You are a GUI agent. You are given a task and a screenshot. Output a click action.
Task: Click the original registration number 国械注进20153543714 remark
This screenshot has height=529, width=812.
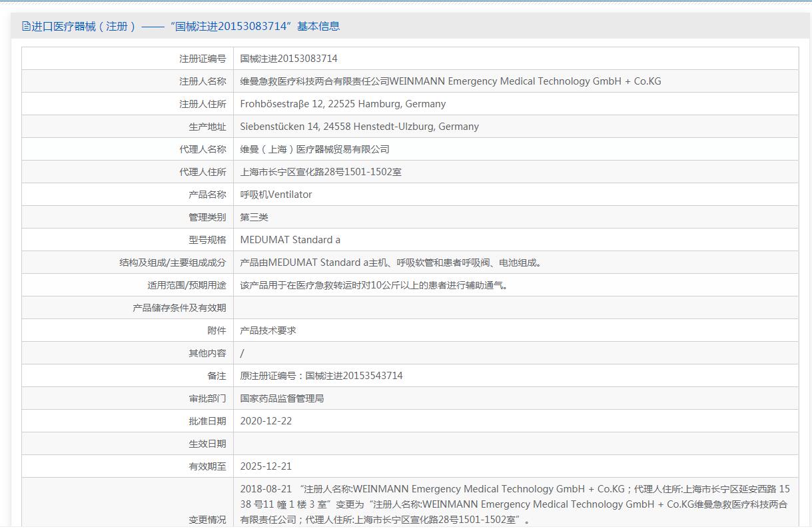tap(321, 376)
